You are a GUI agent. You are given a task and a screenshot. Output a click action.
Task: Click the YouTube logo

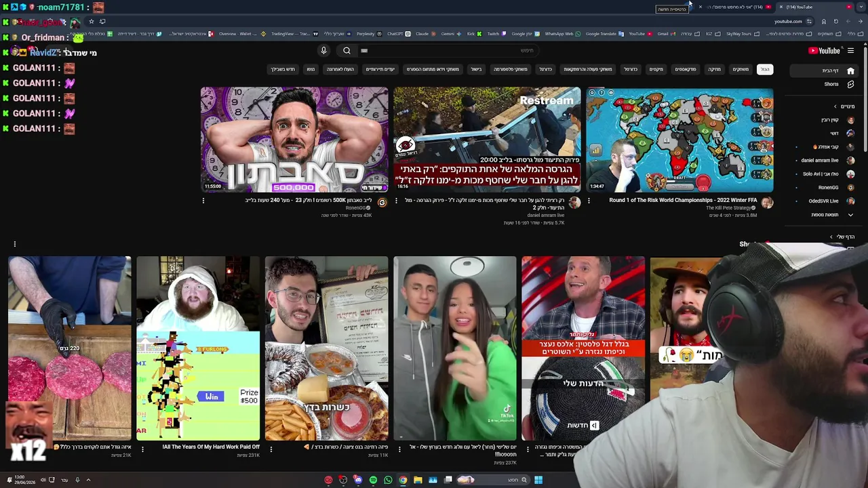tap(825, 51)
